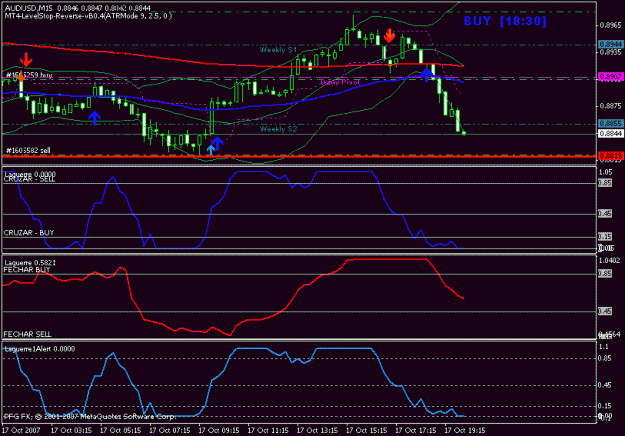This screenshot has height=436, width=625.
Task: Click the MT4-LevelStop-Reverse indicator label
Action: click(x=88, y=16)
